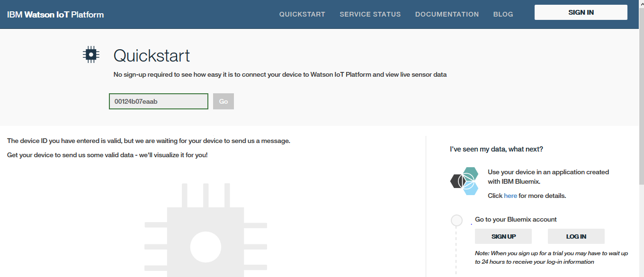Open the Blog navigation link

point(503,14)
